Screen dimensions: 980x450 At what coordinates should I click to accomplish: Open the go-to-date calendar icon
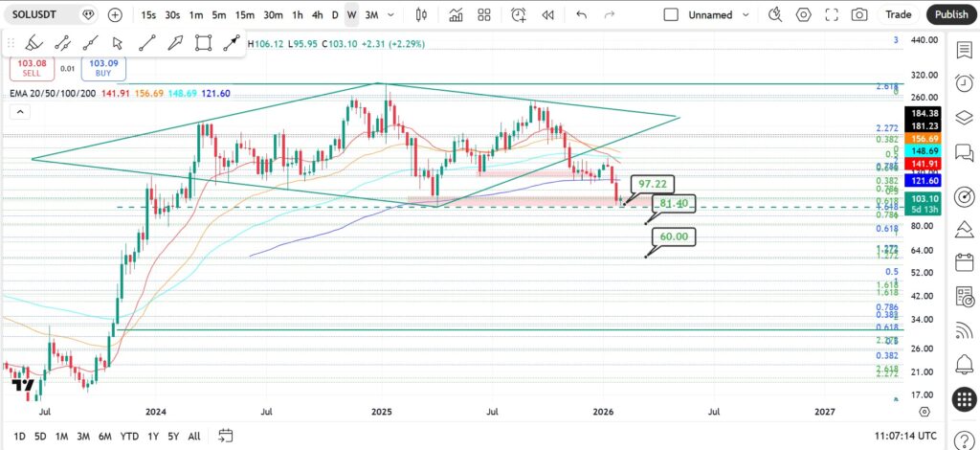coord(226,436)
